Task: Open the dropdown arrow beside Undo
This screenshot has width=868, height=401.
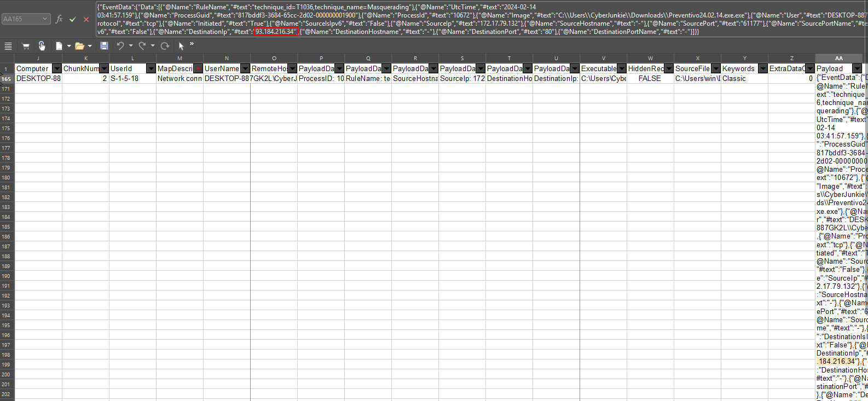Action: (131, 46)
